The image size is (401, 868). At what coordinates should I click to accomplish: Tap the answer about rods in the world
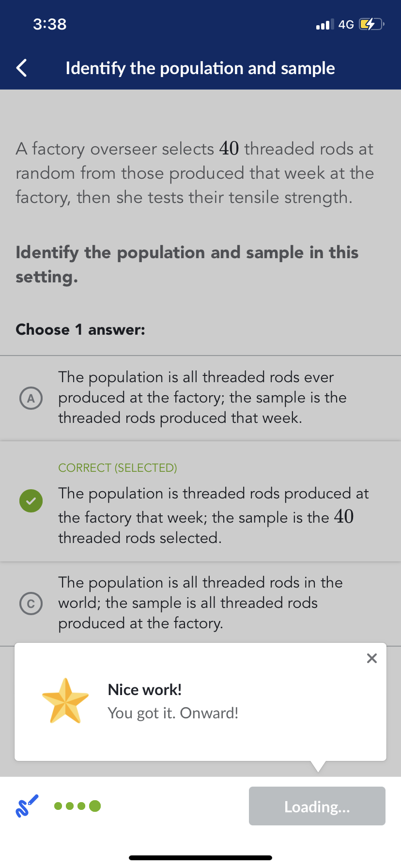[x=200, y=603]
